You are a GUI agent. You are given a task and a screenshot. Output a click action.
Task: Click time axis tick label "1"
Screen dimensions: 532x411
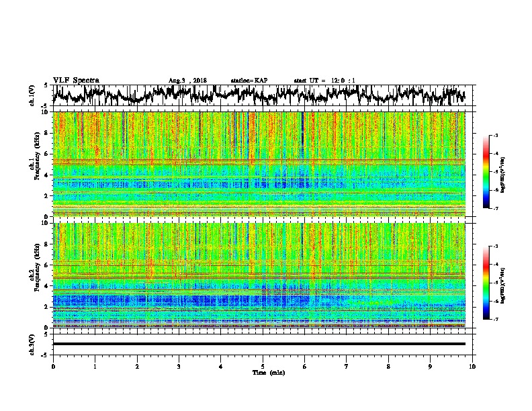[95, 367]
